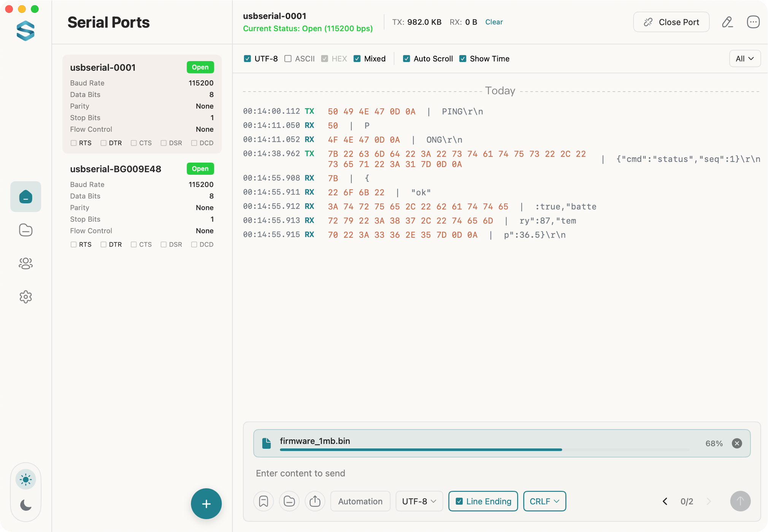This screenshot has width=768, height=532.
Task: Open settings gear in sidebar
Action: (x=25, y=297)
